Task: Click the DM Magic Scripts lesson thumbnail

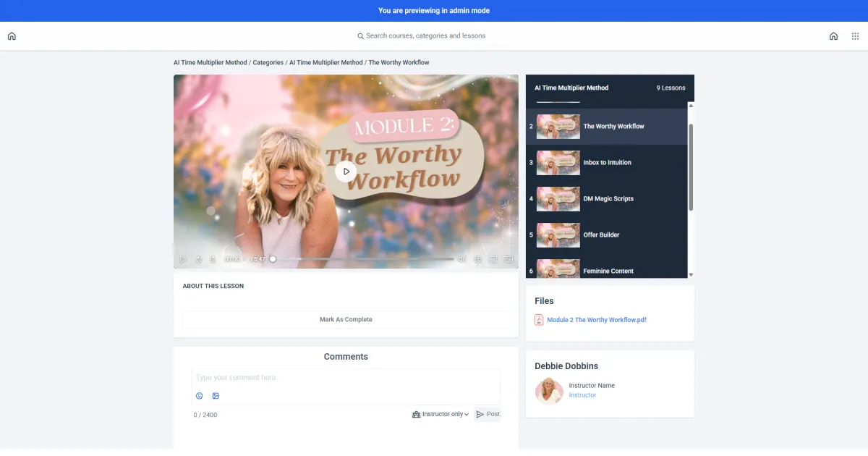Action: pyautogui.click(x=558, y=199)
